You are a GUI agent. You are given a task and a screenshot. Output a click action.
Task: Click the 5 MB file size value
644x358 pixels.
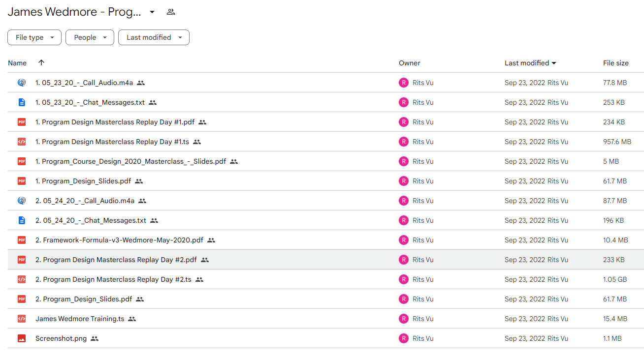(x=611, y=161)
